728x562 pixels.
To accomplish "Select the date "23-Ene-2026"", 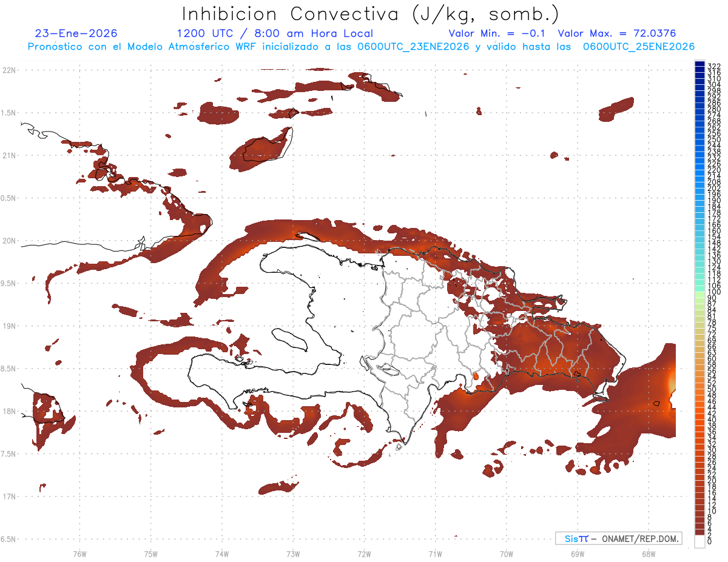I will click(x=76, y=33).
